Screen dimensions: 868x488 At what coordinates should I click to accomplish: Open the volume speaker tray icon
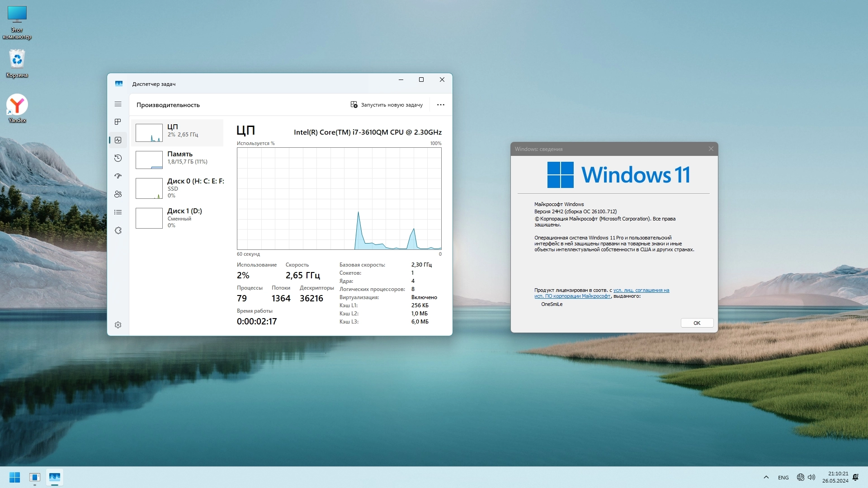(811, 477)
